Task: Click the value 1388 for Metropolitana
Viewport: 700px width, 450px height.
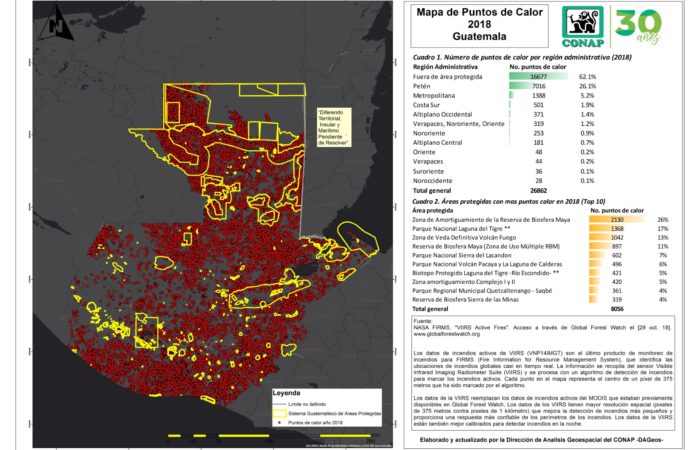Action: coord(538,96)
